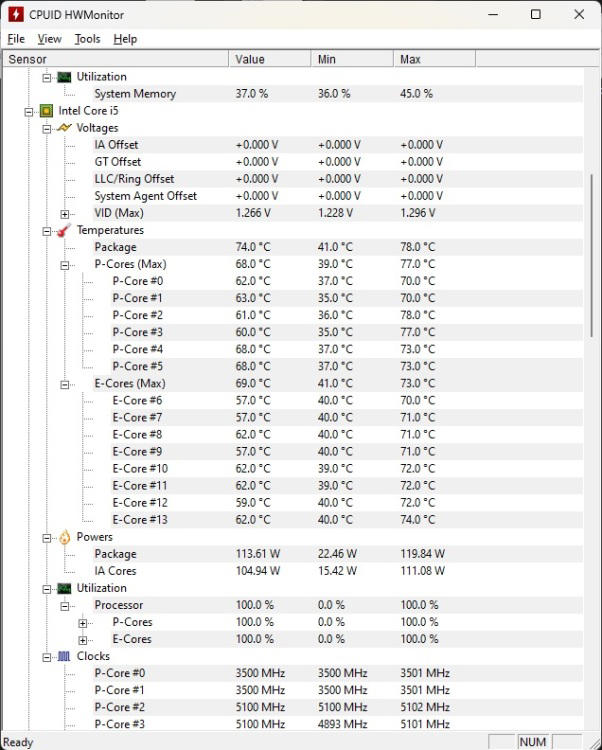Collapse the E-Cores (Max) temperature group

click(65, 385)
